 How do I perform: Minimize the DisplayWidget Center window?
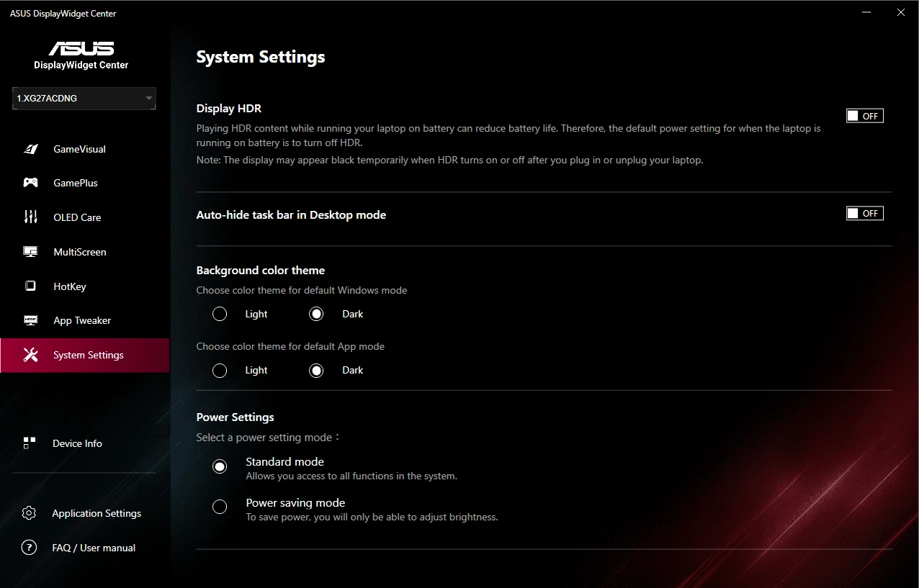point(865,12)
